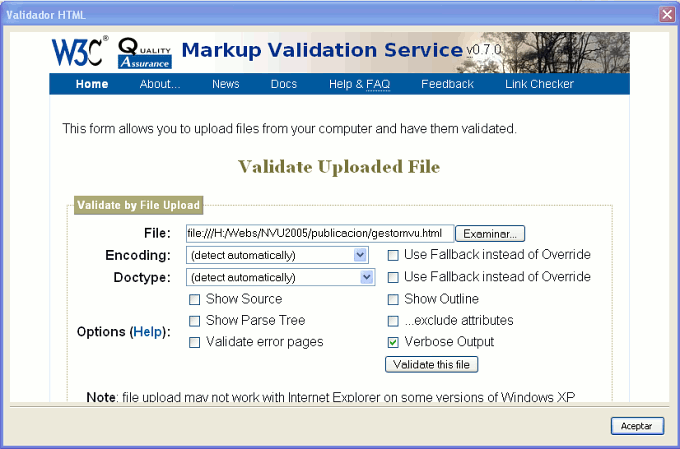The image size is (680, 449).
Task: Click the Quality Assurance logo
Action: [x=145, y=53]
